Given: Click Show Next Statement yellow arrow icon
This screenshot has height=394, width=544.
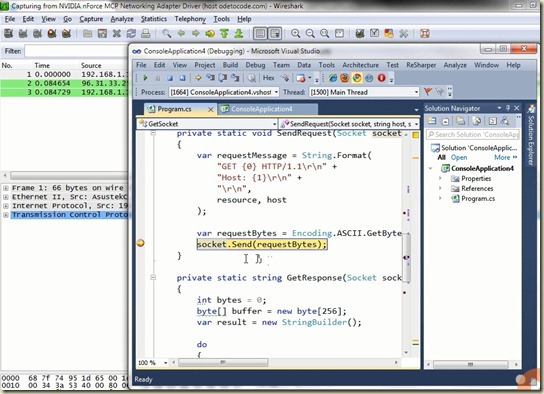Looking at the screenshot, I should point(198,78).
